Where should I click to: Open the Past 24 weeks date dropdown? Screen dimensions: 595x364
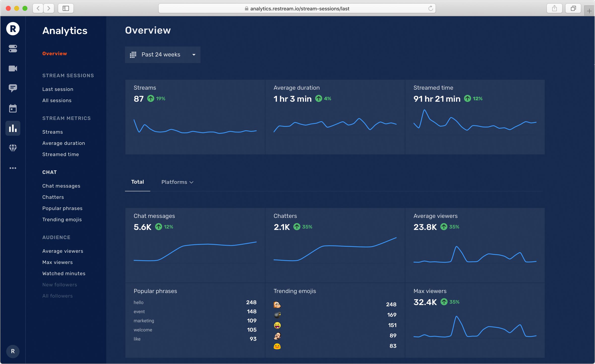click(x=163, y=55)
